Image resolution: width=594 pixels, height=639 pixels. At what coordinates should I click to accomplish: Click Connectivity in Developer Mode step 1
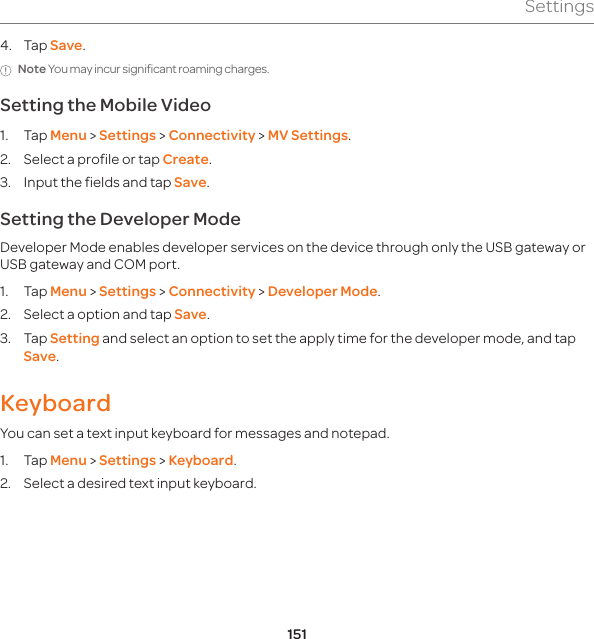tap(212, 292)
